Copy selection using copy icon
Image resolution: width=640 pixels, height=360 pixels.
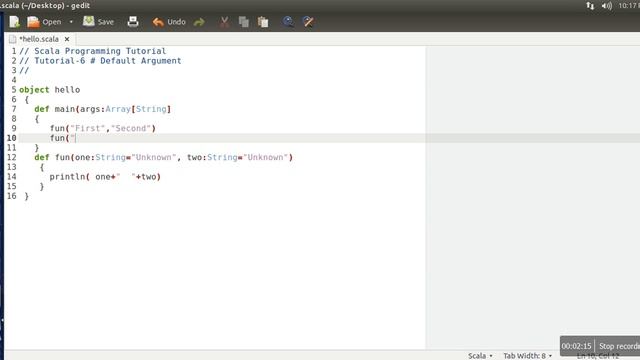click(244, 22)
